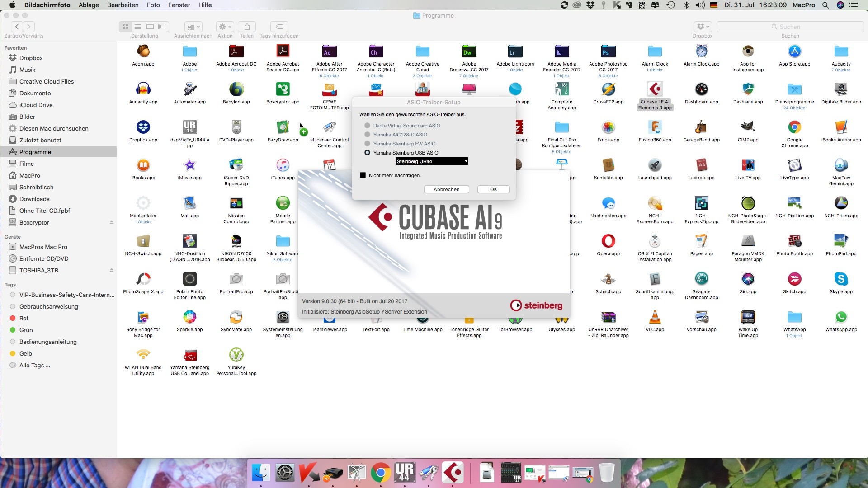This screenshot has height=488, width=868.
Task: Open Bearbeiten menu
Action: pos(123,5)
